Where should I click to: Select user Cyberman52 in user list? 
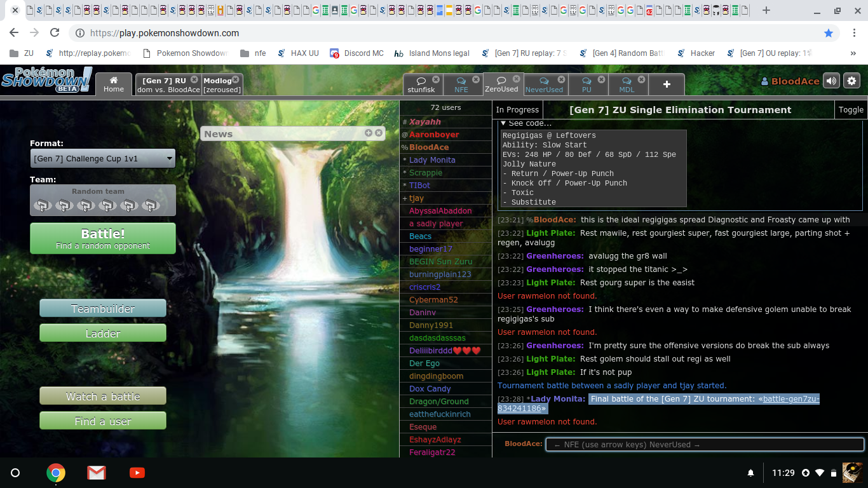pos(445,300)
